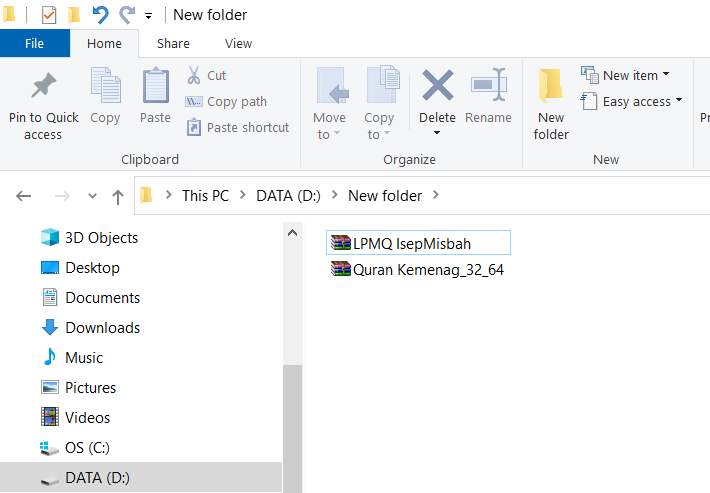Select the file name LPMQ IsepMisbah
The width and height of the screenshot is (710, 493).
point(412,244)
